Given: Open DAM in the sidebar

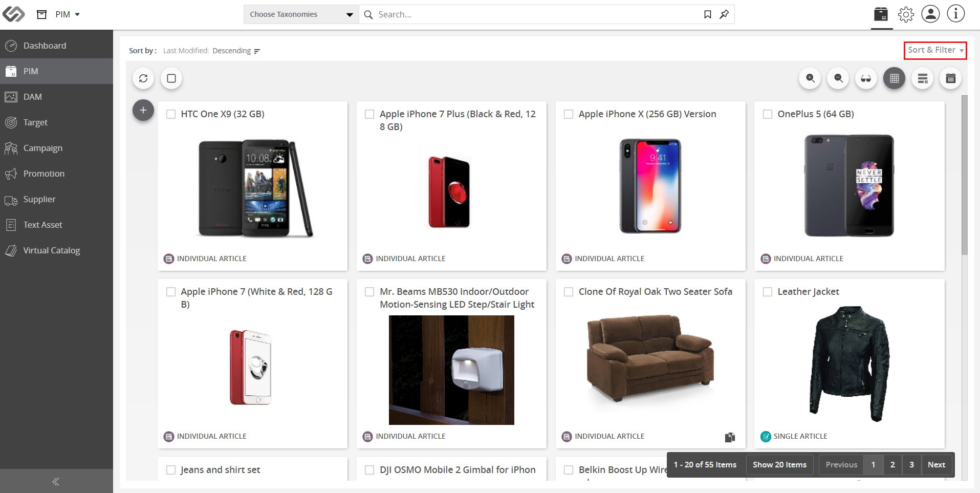Looking at the screenshot, I should (56, 97).
